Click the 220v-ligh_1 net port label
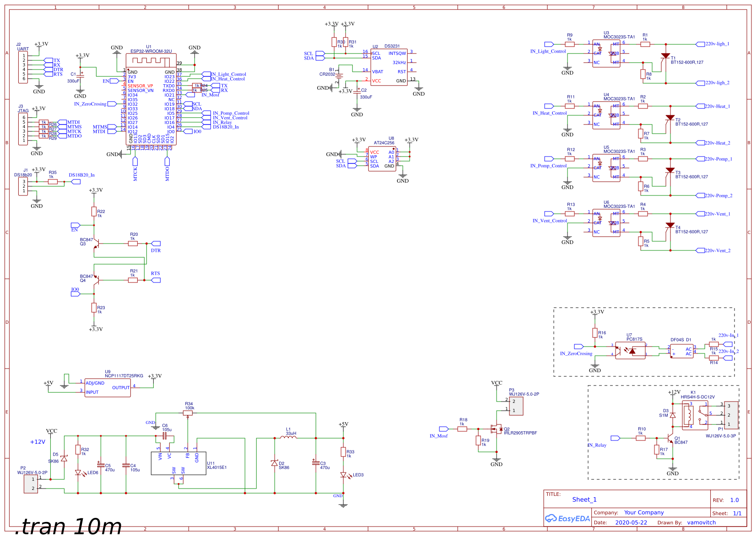The height and width of the screenshot is (543, 756). pos(717,44)
